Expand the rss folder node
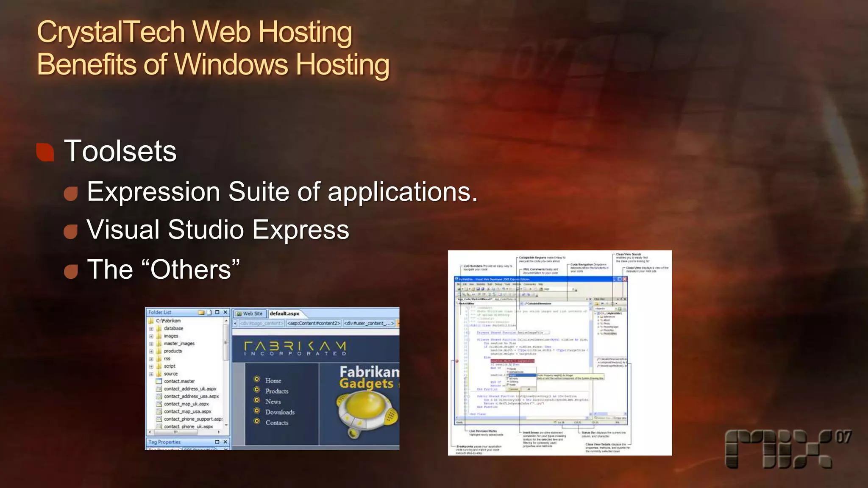Image resolution: width=868 pixels, height=488 pixels. (x=151, y=359)
